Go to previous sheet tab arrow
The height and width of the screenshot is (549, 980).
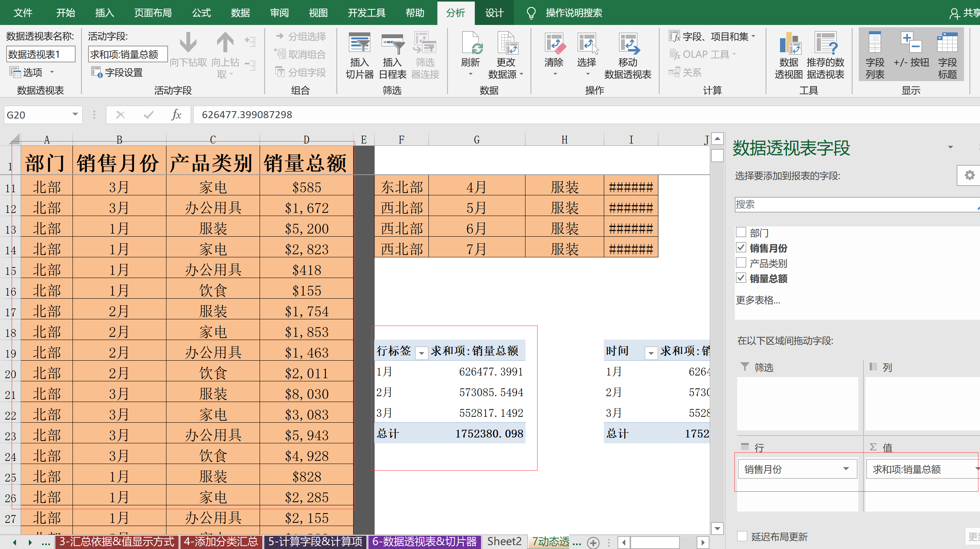click(x=15, y=542)
